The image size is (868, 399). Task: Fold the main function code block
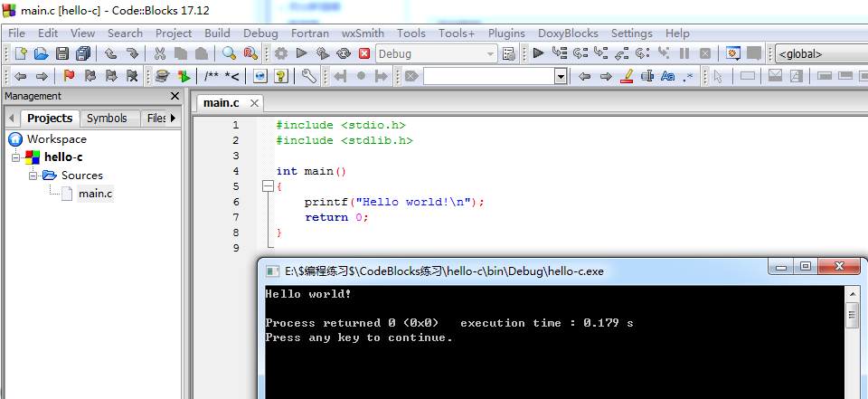click(268, 186)
